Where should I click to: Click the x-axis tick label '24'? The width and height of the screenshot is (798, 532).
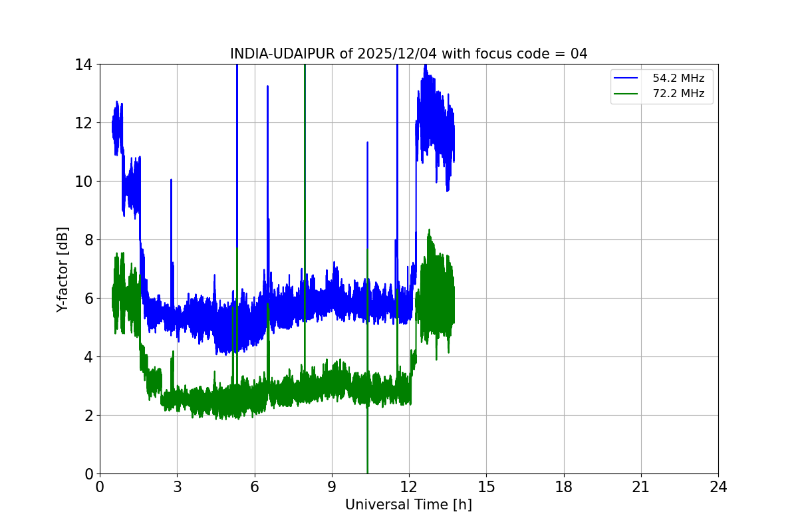pos(718,487)
